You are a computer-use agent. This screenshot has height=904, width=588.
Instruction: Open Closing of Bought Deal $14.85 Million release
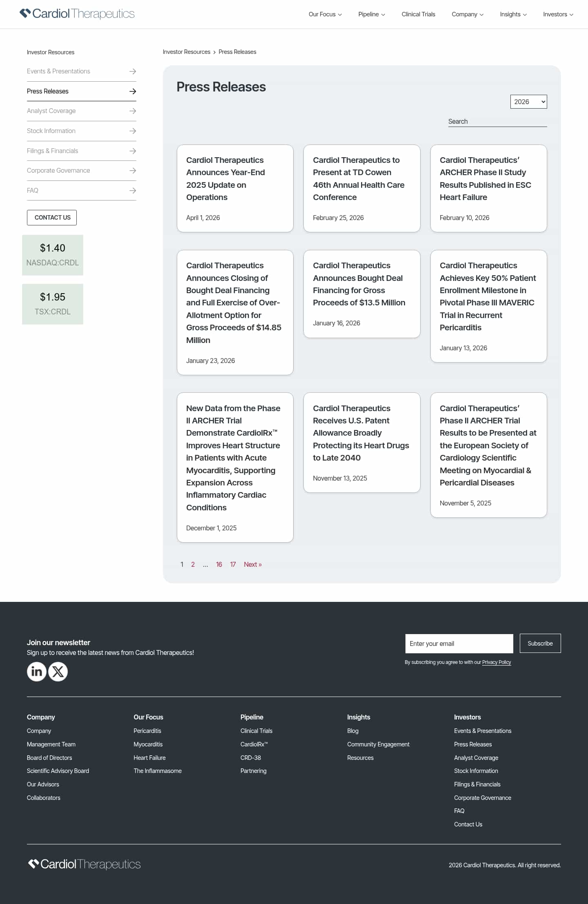coord(235,312)
